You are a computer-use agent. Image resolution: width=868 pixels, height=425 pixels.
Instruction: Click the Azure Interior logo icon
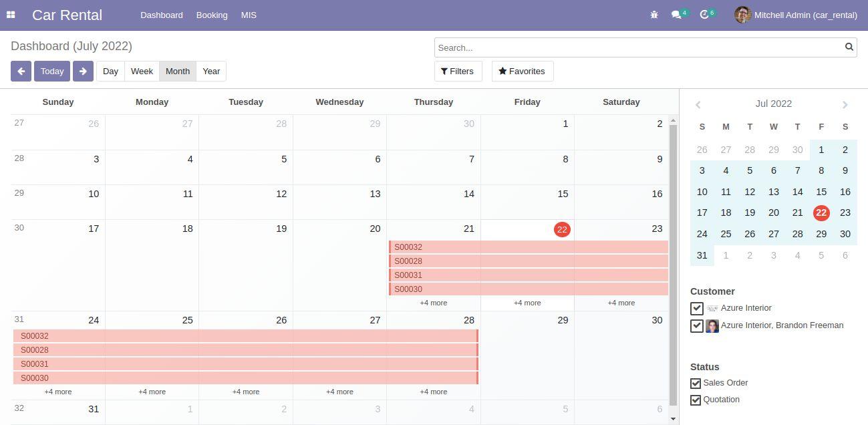(x=712, y=309)
